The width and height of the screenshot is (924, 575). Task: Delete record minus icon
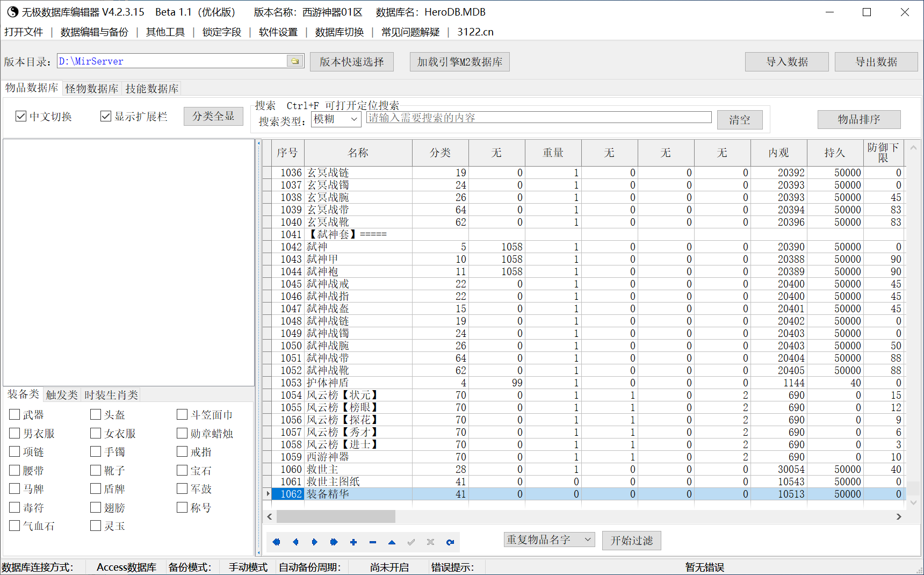point(373,542)
